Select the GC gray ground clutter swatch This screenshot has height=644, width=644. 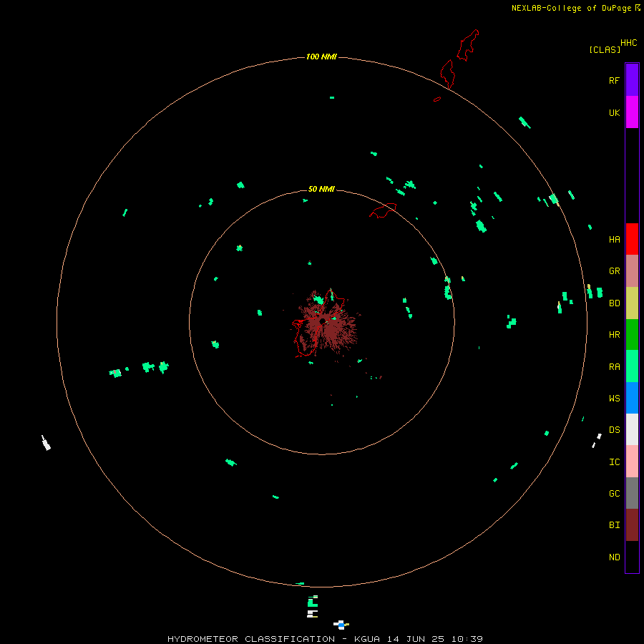tap(632, 493)
